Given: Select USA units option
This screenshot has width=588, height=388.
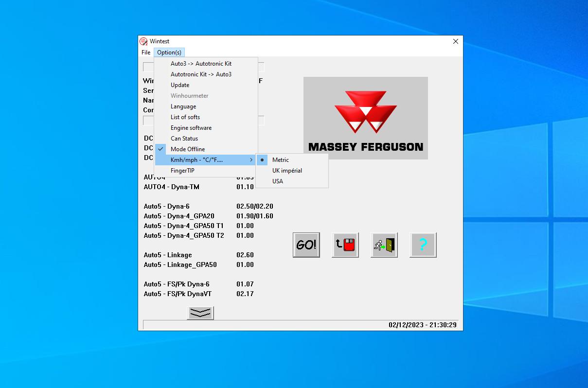Looking at the screenshot, I should [292, 181].
